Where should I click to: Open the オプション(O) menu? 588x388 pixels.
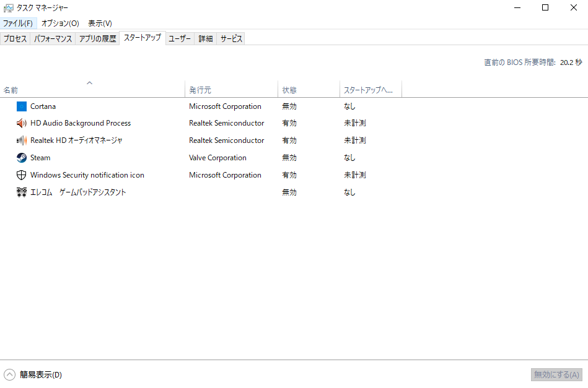click(x=60, y=24)
